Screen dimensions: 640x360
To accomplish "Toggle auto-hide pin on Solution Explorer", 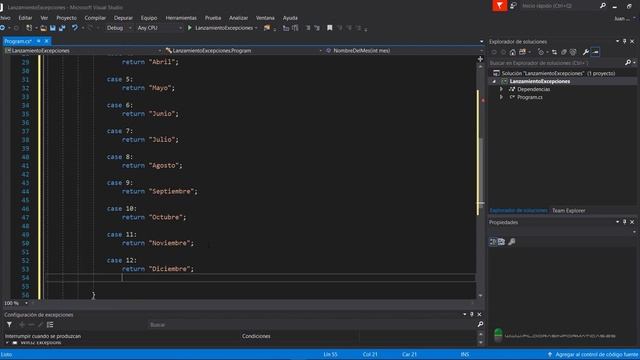I will click(x=624, y=41).
